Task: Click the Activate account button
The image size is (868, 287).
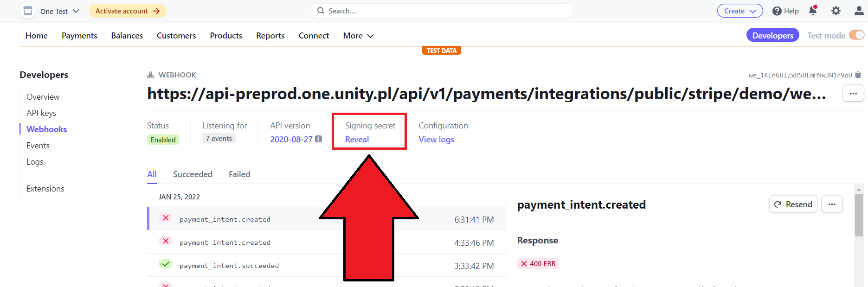Action: click(x=128, y=11)
